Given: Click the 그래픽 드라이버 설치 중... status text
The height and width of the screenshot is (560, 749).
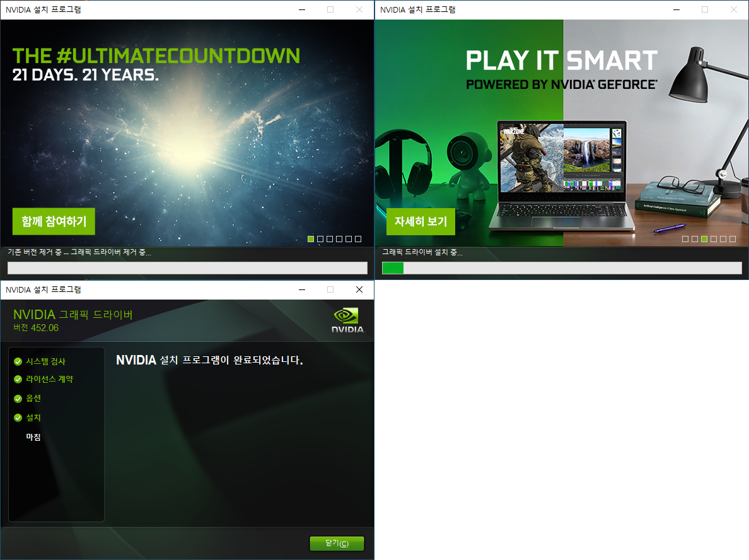Looking at the screenshot, I should pos(422,252).
